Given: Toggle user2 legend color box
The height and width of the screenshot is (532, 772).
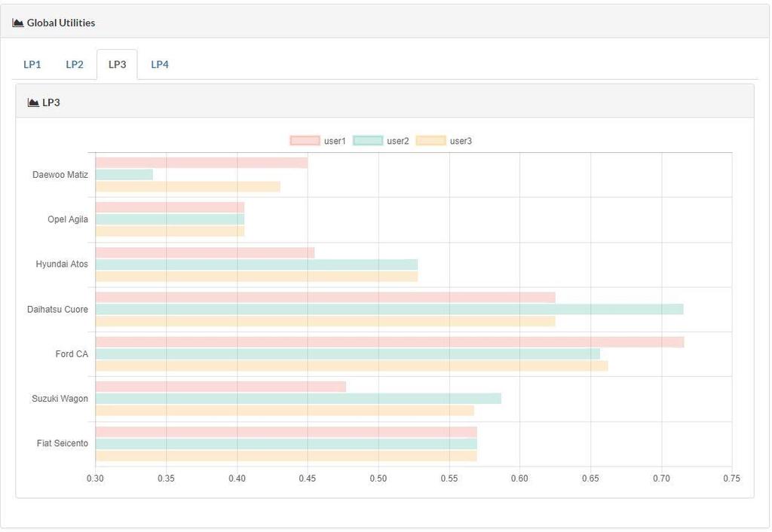Looking at the screenshot, I should click(x=368, y=141).
